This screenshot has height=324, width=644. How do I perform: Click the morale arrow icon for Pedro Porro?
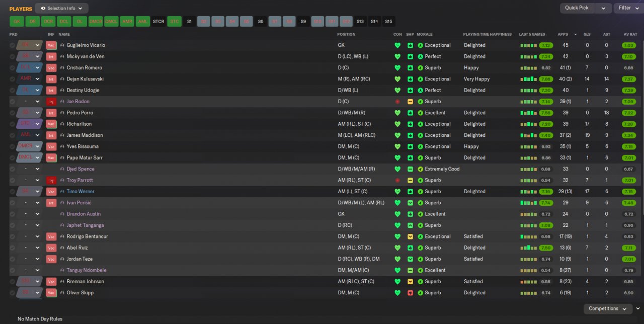coord(420,113)
